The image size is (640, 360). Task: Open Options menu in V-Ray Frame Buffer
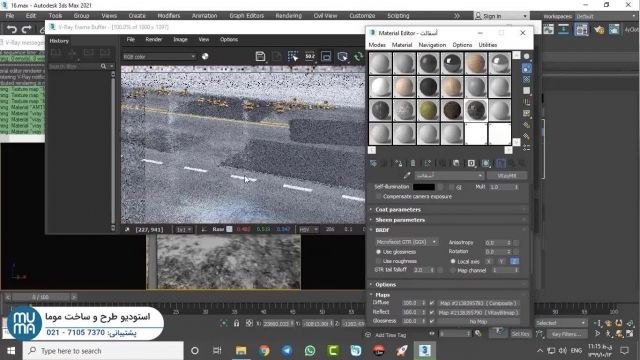[x=229, y=40]
